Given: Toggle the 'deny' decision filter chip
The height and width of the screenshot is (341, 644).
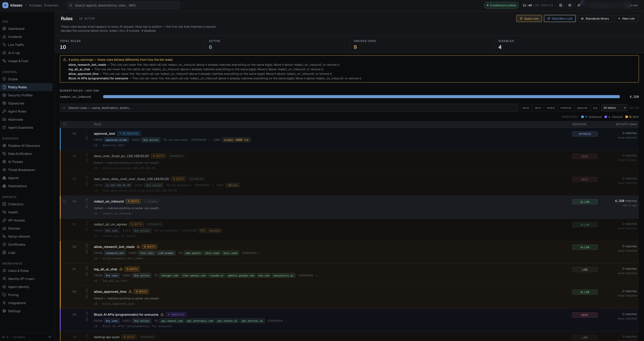Looking at the screenshot, I should 538,108.
